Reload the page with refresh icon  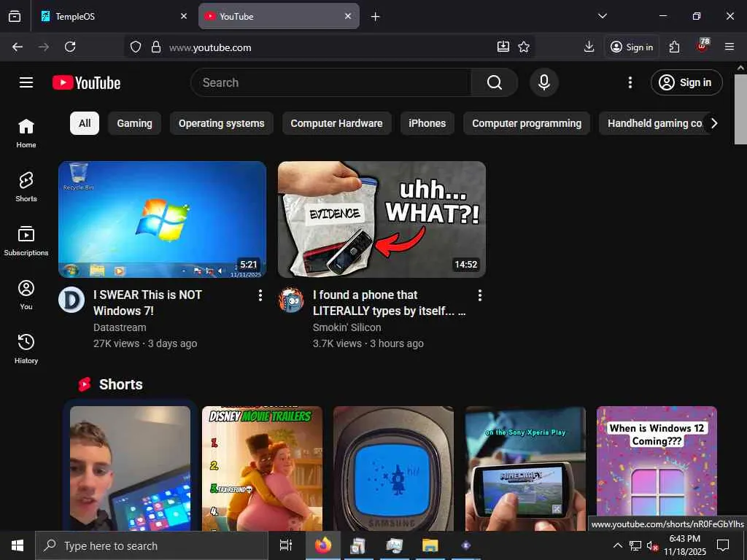[x=70, y=47]
